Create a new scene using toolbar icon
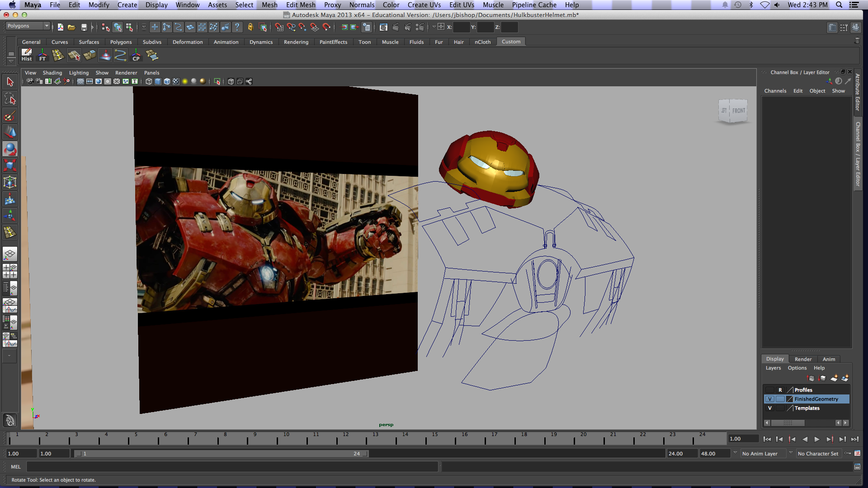This screenshot has width=868, height=488. coord(60,27)
